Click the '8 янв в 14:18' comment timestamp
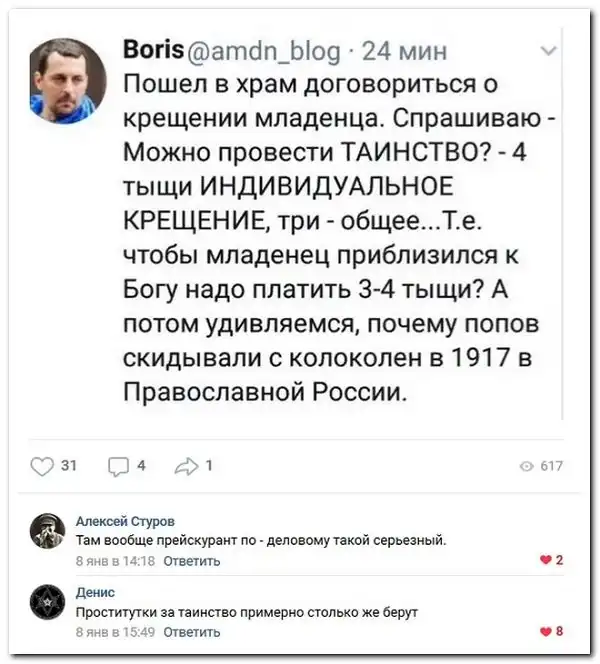The image size is (600, 664). 114,561
